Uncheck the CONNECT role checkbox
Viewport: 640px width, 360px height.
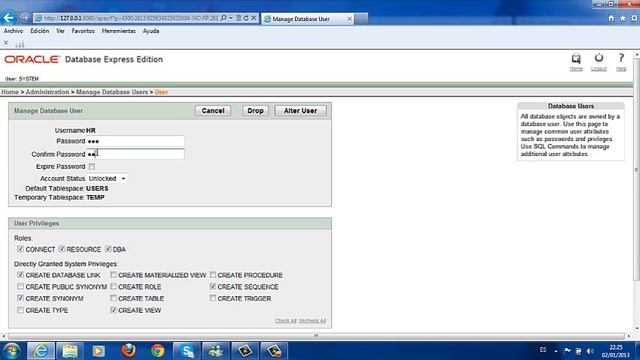click(x=20, y=249)
